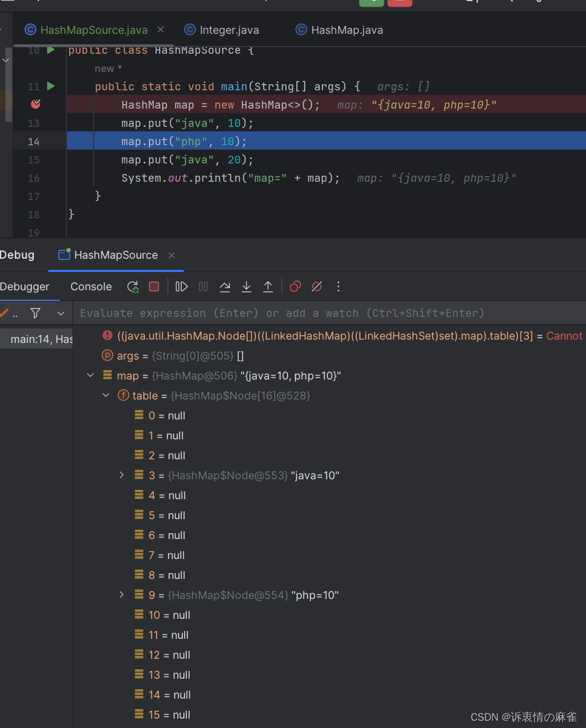Open the Integer.java tab
This screenshot has width=586, height=728.
(229, 30)
